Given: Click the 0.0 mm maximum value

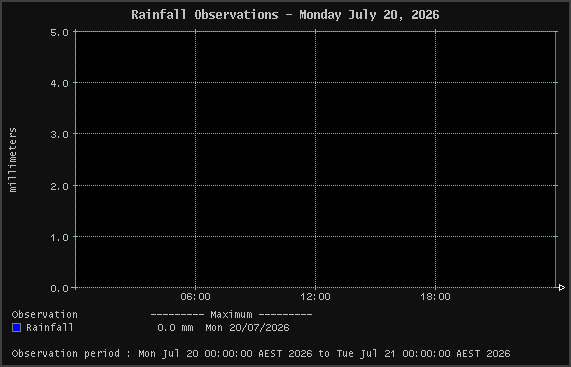Looking at the screenshot, I should coord(175,328).
